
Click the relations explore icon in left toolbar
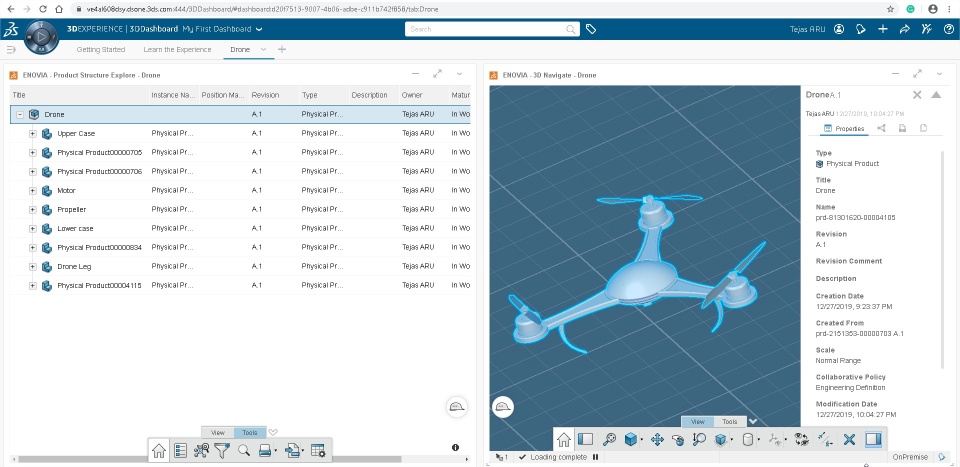201,451
